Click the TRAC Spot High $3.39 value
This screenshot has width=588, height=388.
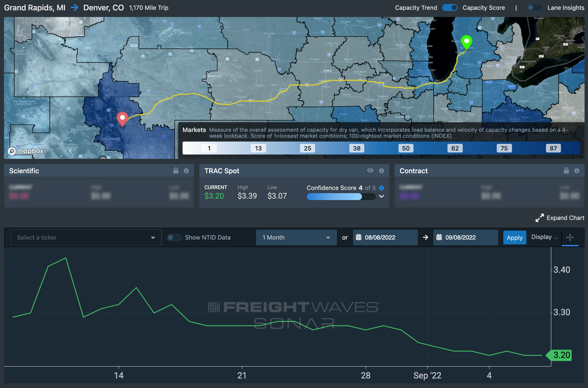click(247, 196)
